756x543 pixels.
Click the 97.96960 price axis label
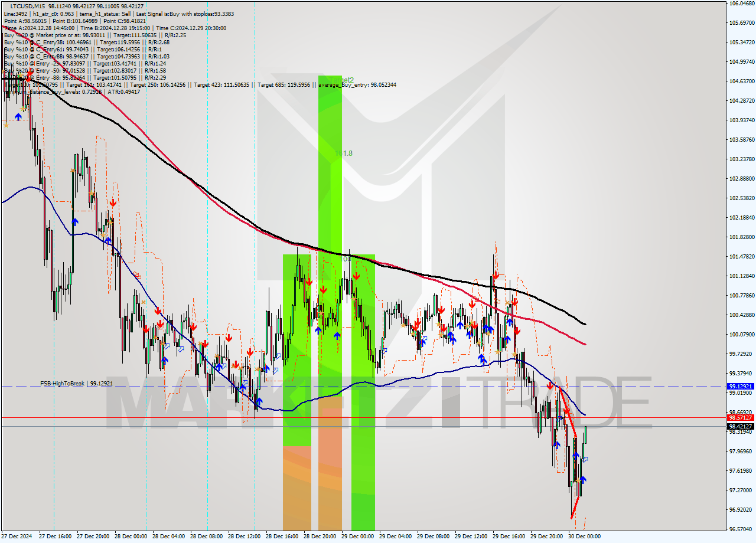pos(740,451)
